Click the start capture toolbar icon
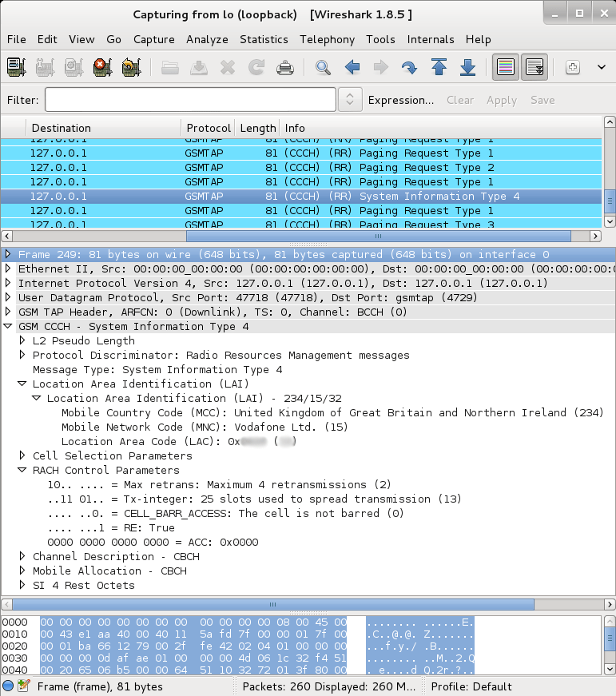Screen dimensions: 616x696 [x=74, y=67]
